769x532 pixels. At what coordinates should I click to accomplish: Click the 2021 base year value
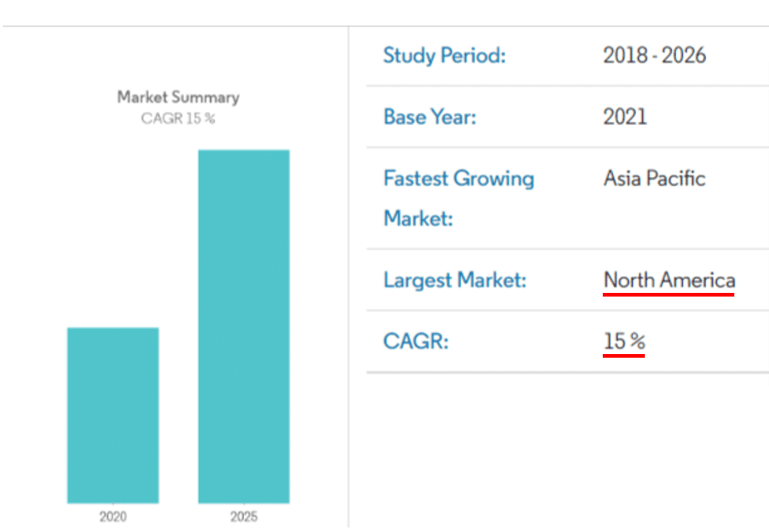[625, 117]
